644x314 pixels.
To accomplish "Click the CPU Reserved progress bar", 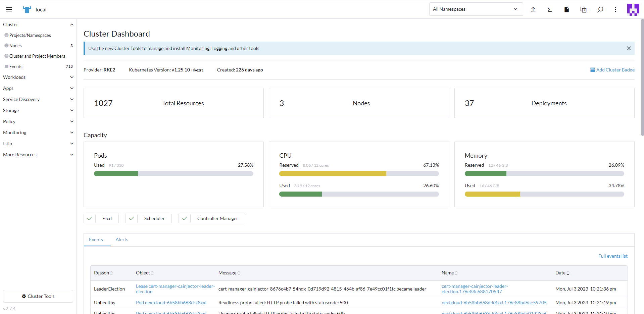I will click(x=359, y=174).
